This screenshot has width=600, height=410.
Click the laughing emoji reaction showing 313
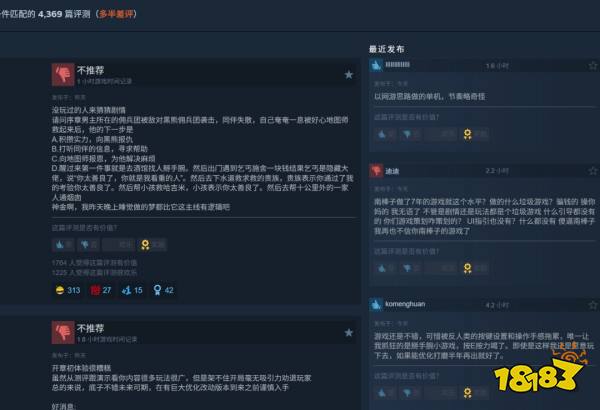tap(68, 290)
